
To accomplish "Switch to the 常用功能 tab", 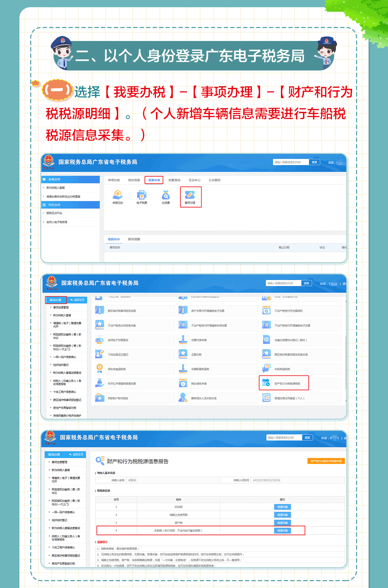I will click(114, 180).
